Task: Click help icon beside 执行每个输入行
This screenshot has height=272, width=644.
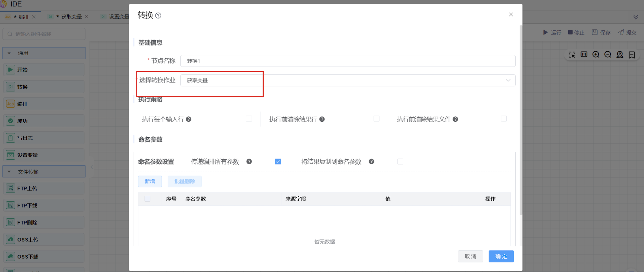Action: pyautogui.click(x=189, y=119)
